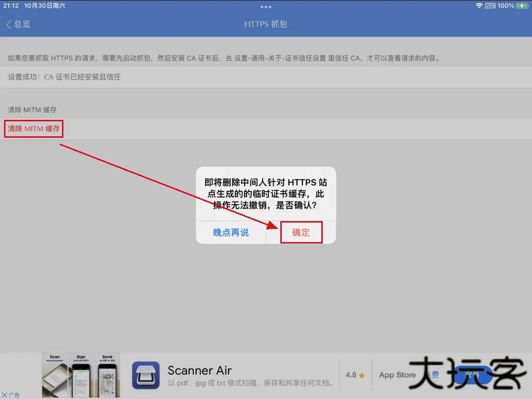Tap the Scanner Air app icon
Viewport: 532px width, 399px height.
point(147,375)
